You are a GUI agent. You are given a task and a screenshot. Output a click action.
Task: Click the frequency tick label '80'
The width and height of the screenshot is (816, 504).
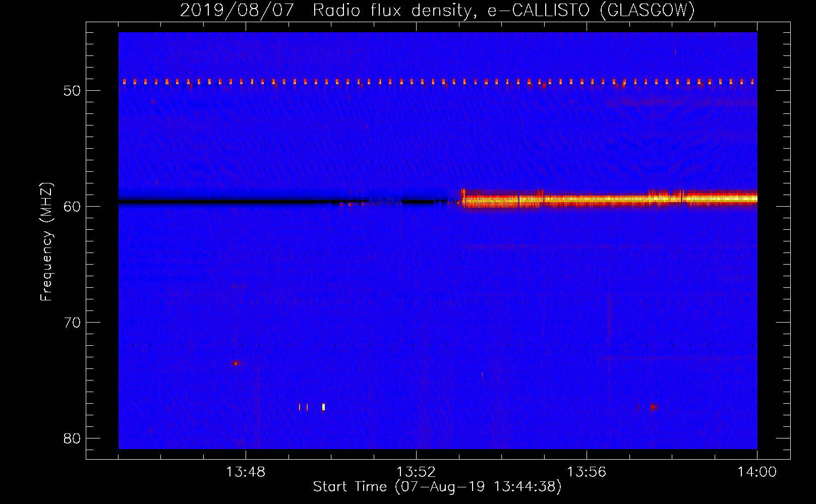[x=73, y=438]
